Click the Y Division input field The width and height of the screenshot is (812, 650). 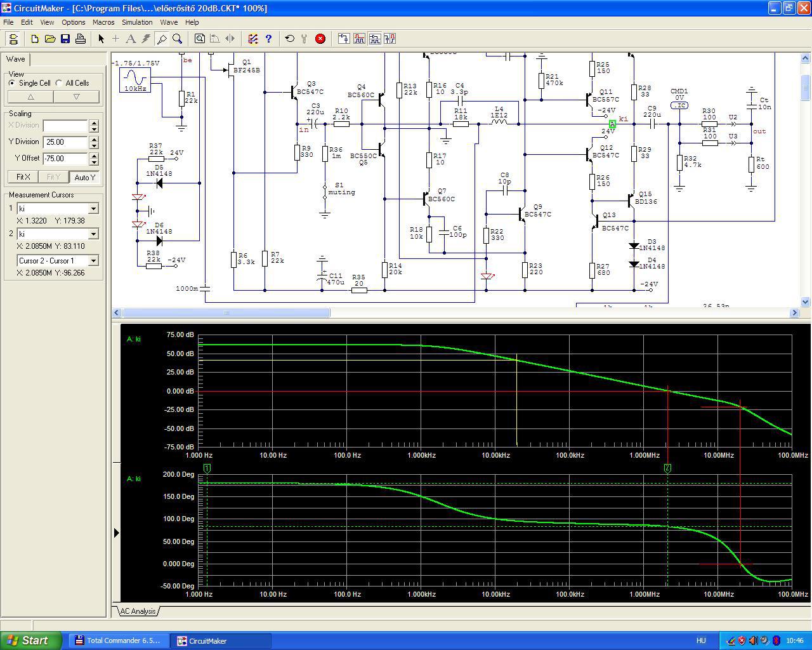pyautogui.click(x=65, y=142)
